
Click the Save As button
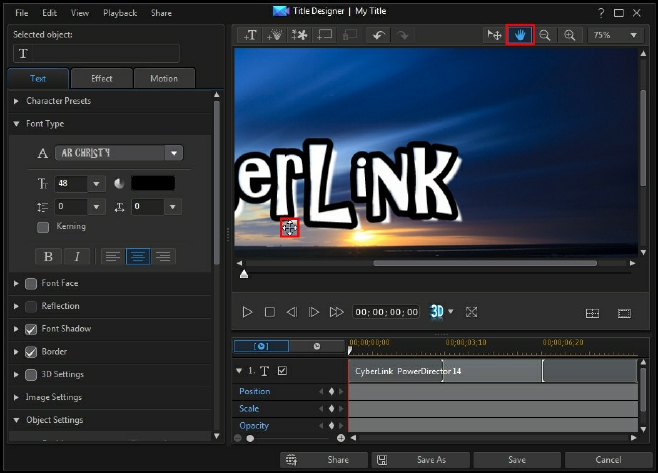(x=420, y=460)
